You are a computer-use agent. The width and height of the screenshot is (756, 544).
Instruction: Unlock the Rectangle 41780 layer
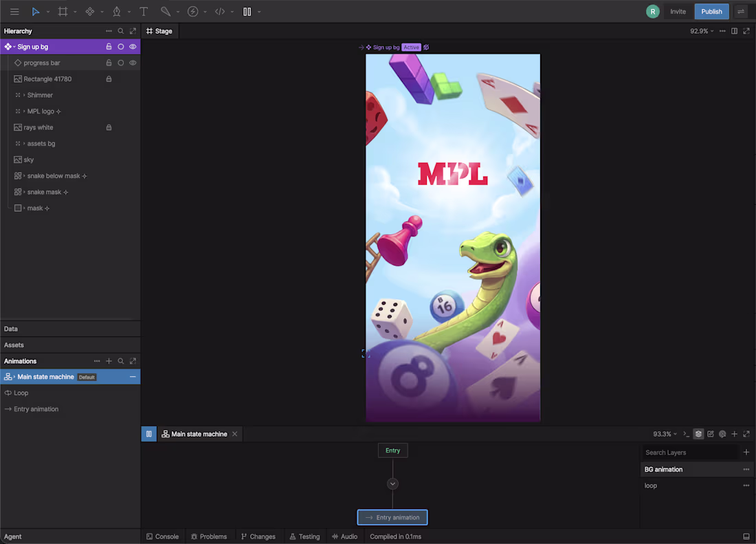[109, 79]
